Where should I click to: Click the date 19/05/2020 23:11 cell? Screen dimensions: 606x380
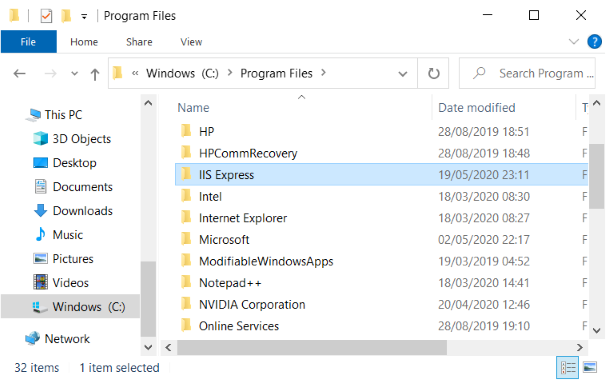(x=483, y=175)
